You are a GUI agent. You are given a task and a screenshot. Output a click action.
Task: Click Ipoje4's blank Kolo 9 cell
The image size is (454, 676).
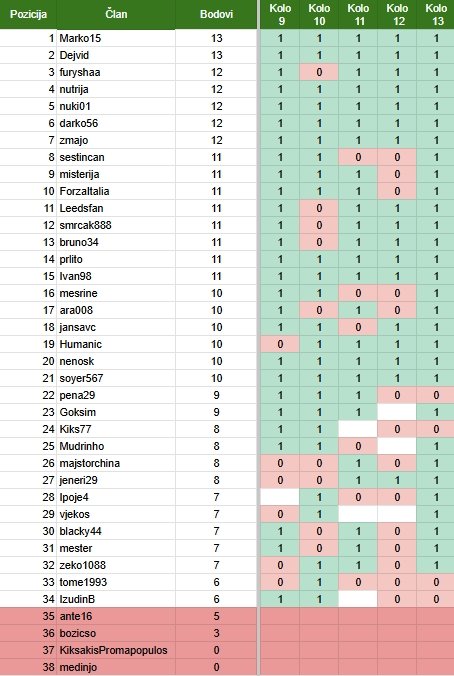click(280, 497)
